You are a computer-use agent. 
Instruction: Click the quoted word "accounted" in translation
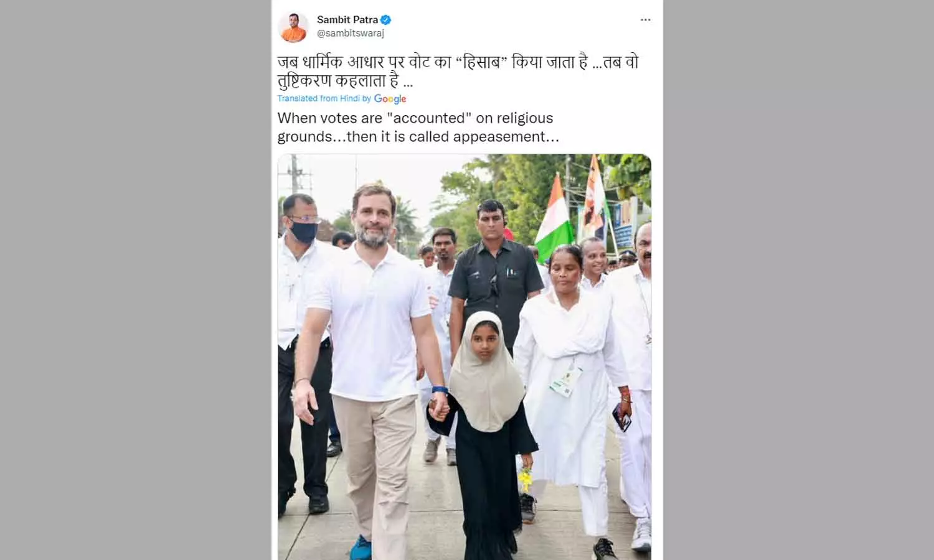429,118
